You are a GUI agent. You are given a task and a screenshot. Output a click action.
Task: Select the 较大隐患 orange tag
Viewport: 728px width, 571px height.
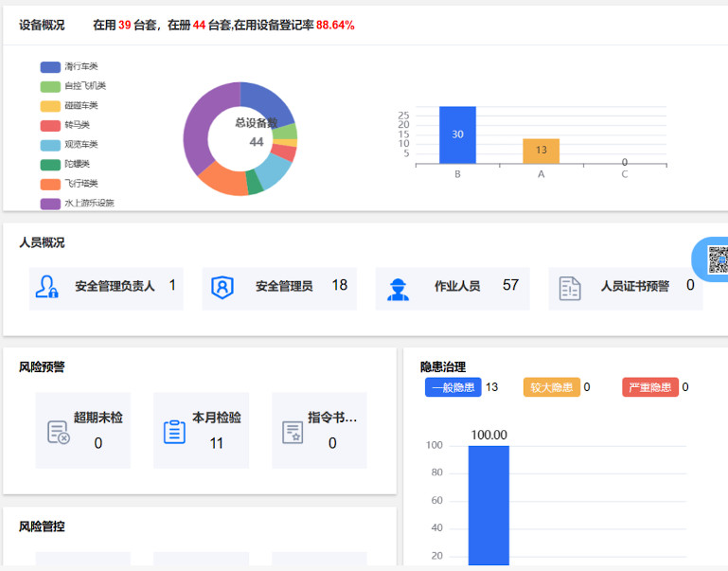point(552,387)
